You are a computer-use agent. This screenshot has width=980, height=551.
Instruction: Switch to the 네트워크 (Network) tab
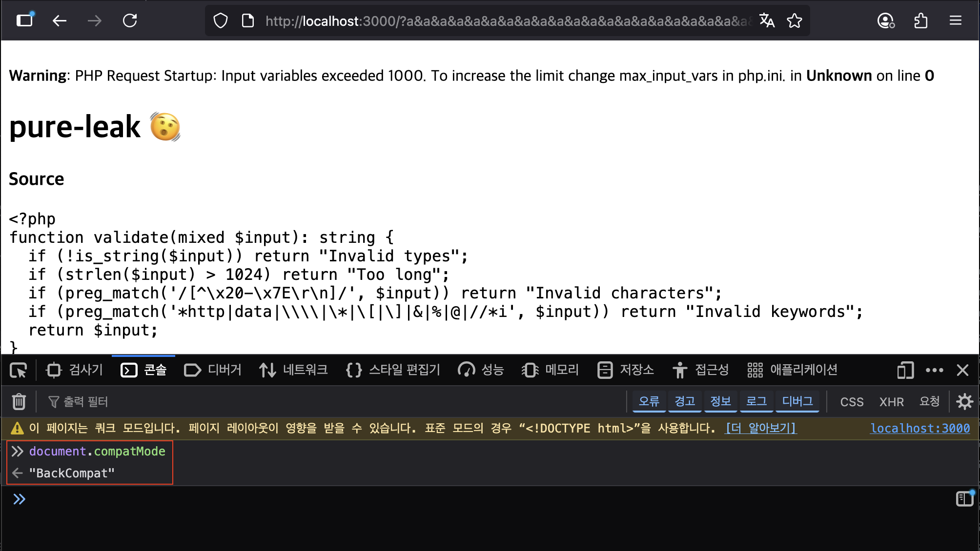point(294,371)
